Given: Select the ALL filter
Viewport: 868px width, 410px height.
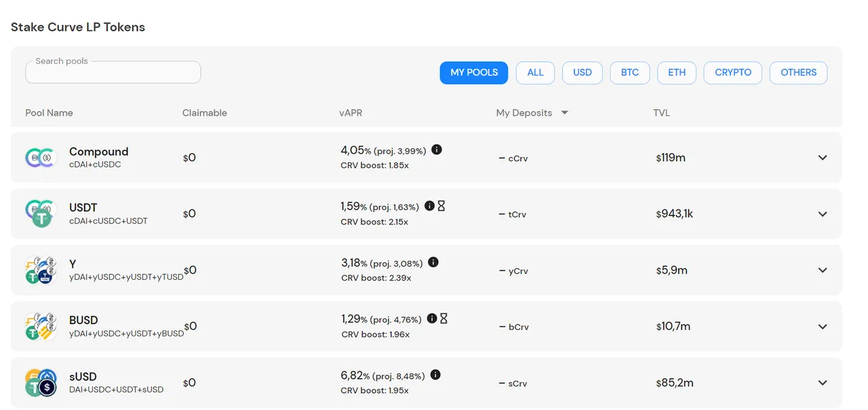Looking at the screenshot, I should pos(536,73).
